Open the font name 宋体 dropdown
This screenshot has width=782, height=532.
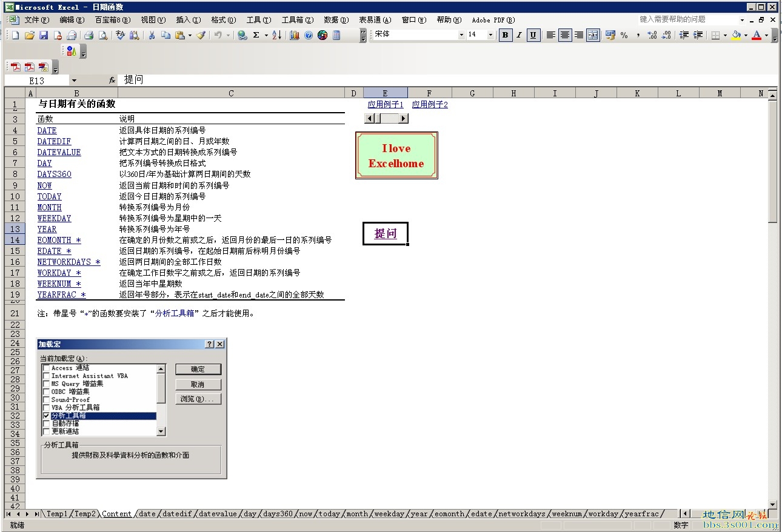[461, 35]
